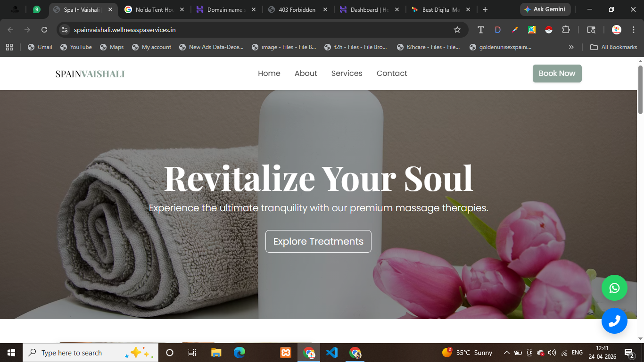The width and height of the screenshot is (644, 362).
Task: Open the Services menu item
Action: click(347, 74)
